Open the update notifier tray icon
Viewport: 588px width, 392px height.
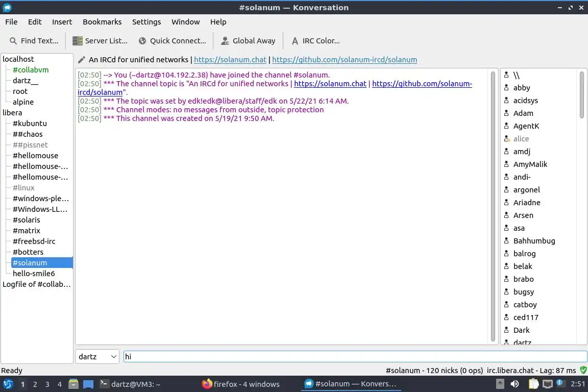[x=560, y=383]
